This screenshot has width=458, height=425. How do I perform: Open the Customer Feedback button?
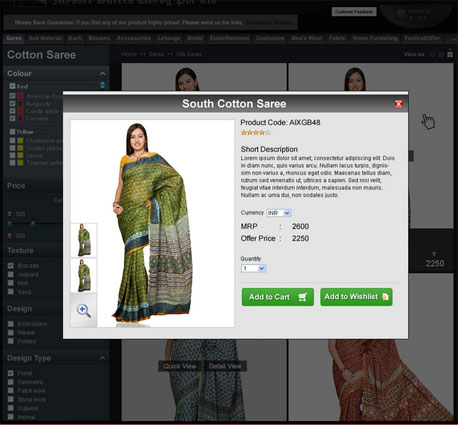click(x=354, y=12)
